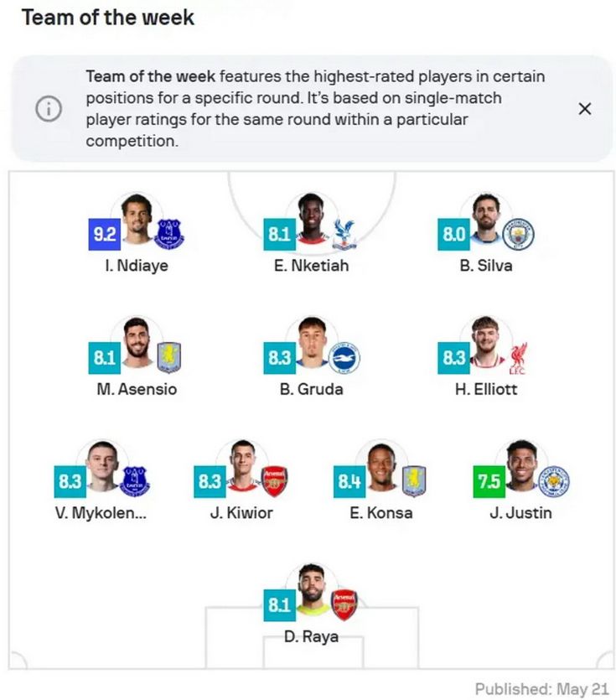Click Liverpool crest beside H. Elliott

(x=518, y=358)
